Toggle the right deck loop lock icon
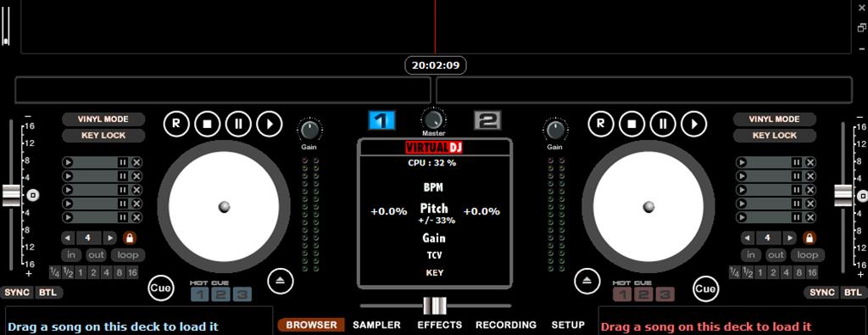This screenshot has width=868, height=335. point(809,238)
